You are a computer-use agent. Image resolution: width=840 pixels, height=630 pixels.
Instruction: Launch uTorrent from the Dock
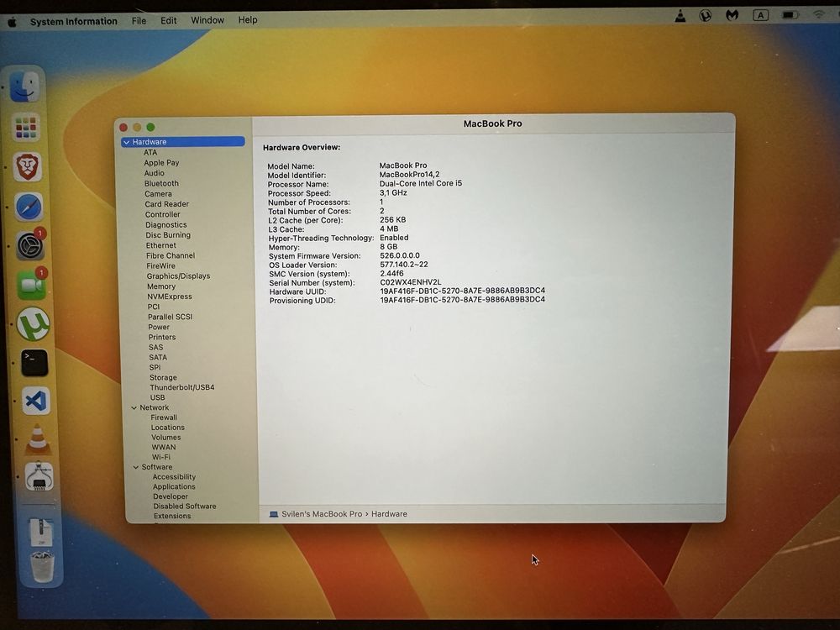pos(34,324)
